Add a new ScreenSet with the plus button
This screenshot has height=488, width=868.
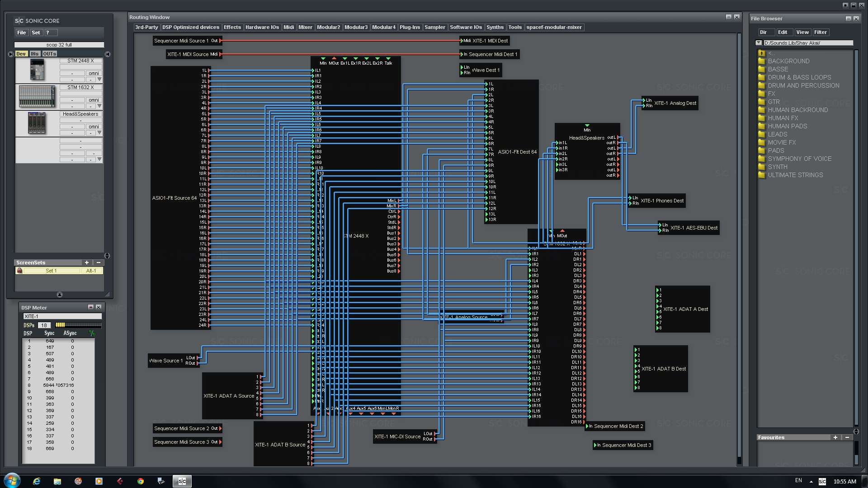tap(86, 263)
